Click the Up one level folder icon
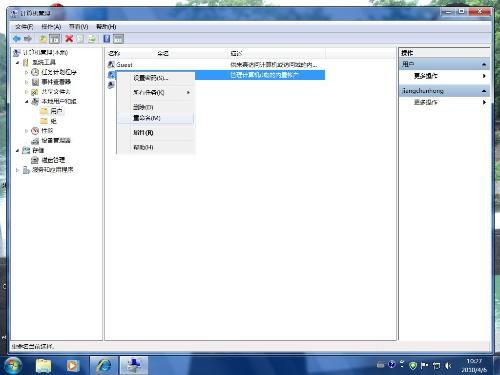Image resolution: width=500 pixels, height=375 pixels. [x=43, y=39]
